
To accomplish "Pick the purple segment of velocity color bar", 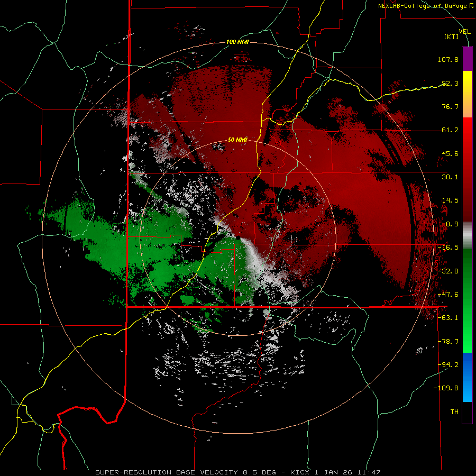I will [467, 59].
